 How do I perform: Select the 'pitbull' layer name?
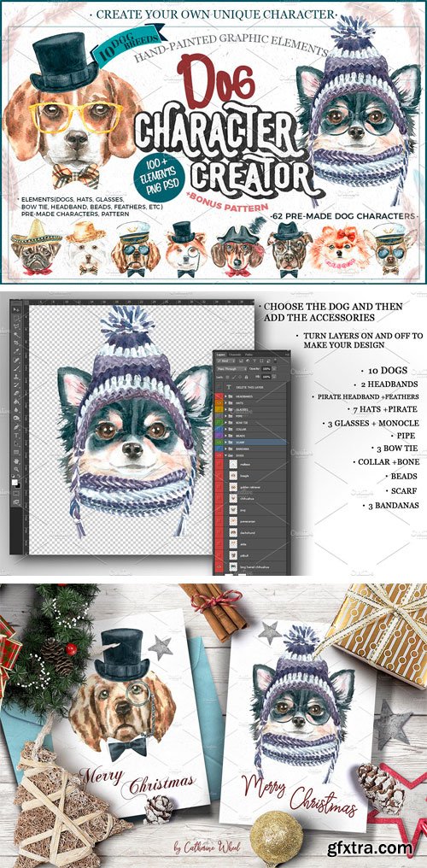[244, 556]
